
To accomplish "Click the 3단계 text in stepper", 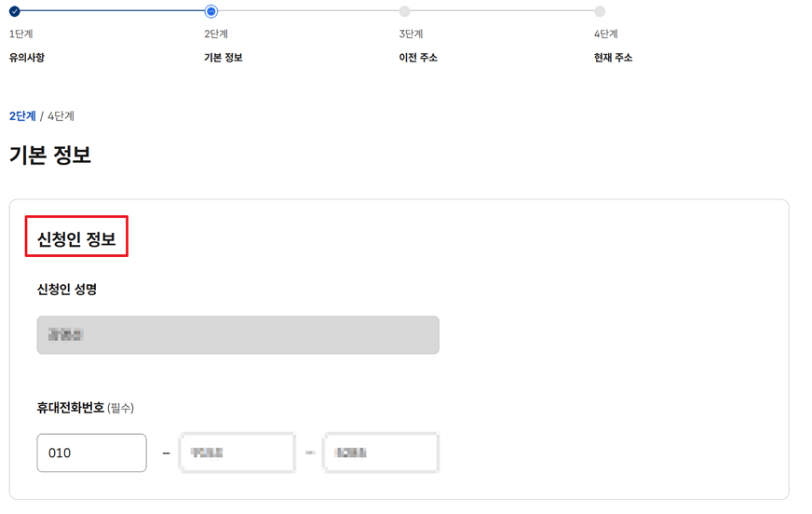I will pos(412,34).
